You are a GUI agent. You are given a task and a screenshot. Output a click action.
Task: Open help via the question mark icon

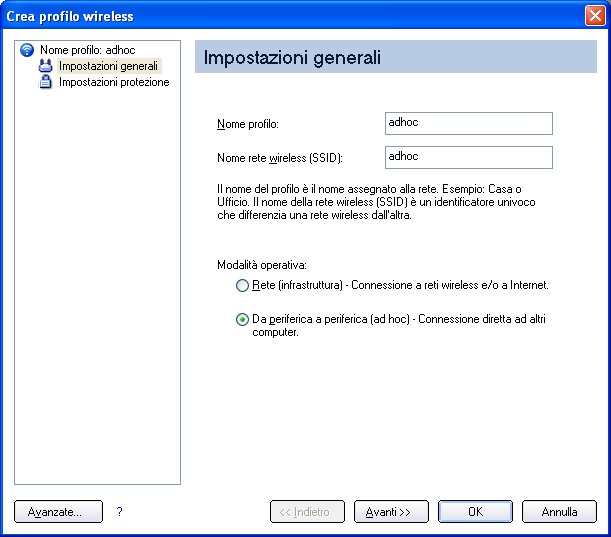[119, 512]
